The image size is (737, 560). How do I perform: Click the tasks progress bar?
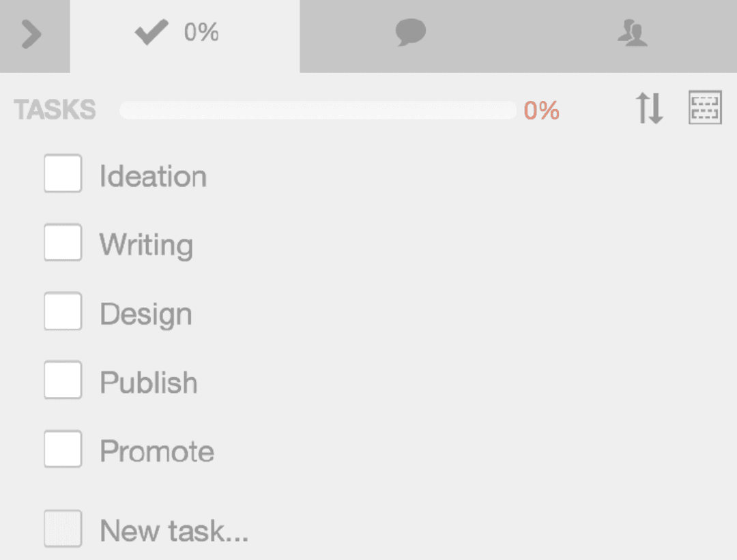317,110
